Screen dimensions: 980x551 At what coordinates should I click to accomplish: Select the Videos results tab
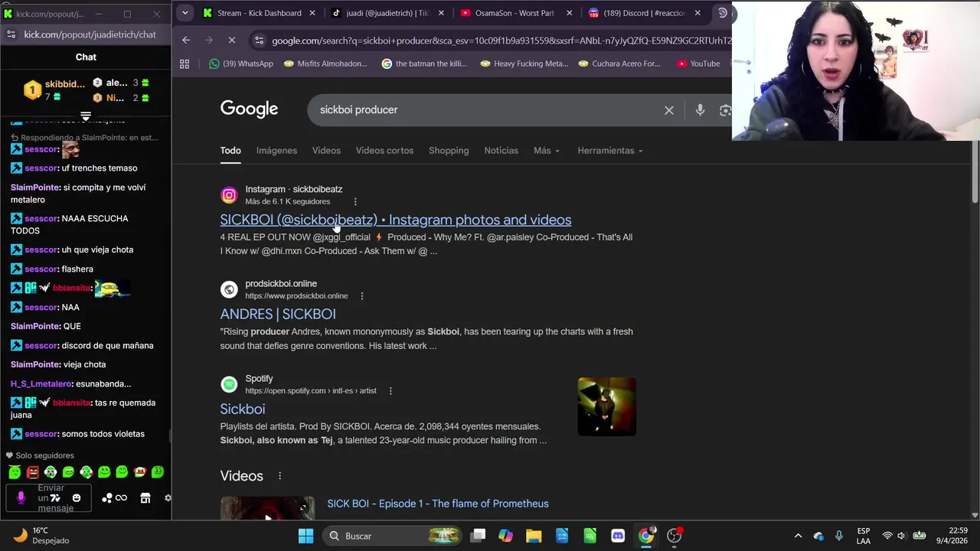click(326, 151)
